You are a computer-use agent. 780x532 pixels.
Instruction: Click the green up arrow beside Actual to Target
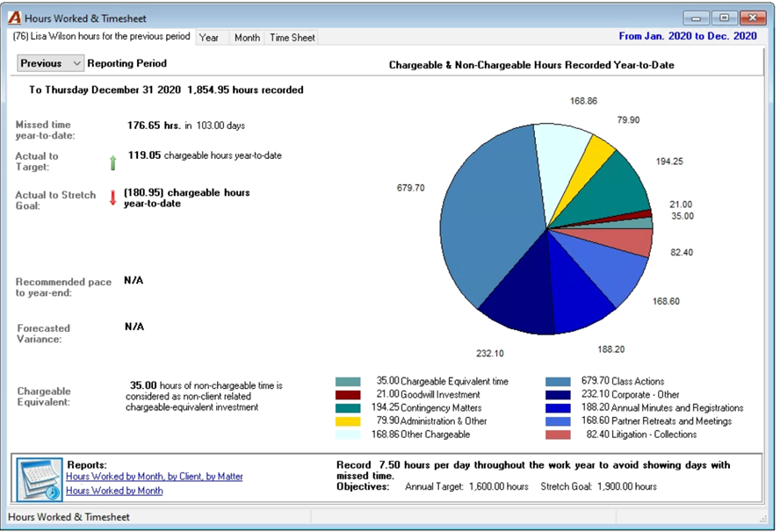(x=113, y=162)
